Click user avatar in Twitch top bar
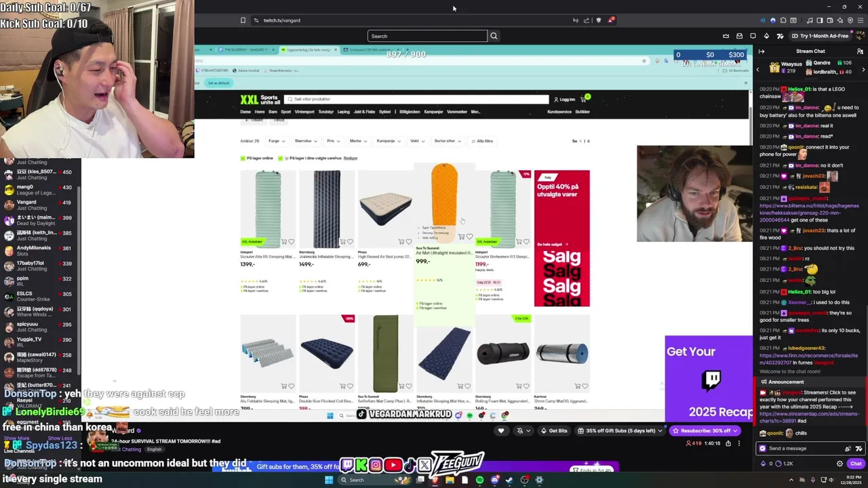Viewport: 868px width, 488px height. (860, 36)
